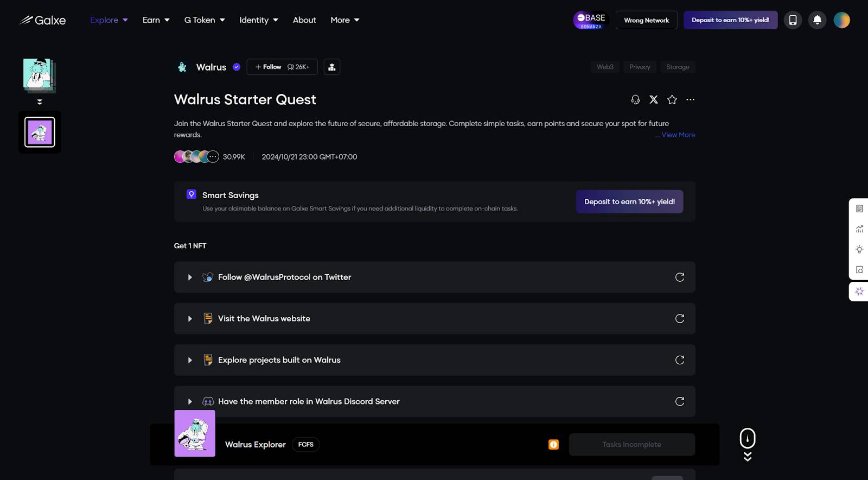Open three-dot more options for quest

click(x=690, y=99)
